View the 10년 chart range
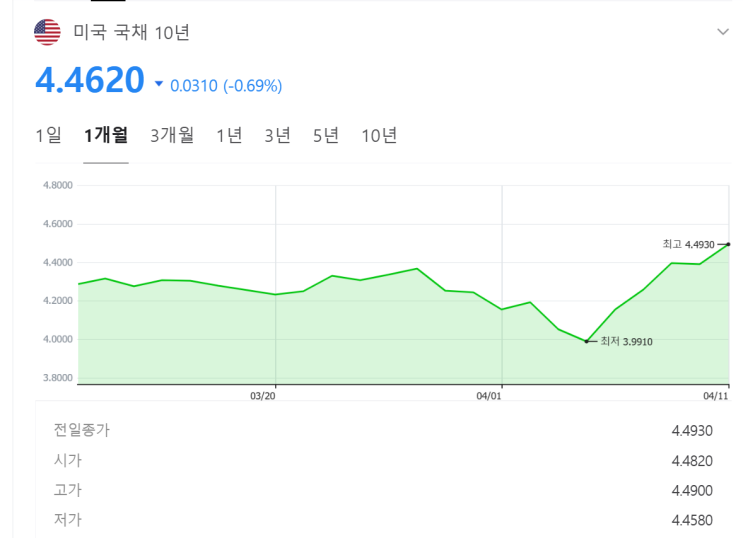 (379, 135)
